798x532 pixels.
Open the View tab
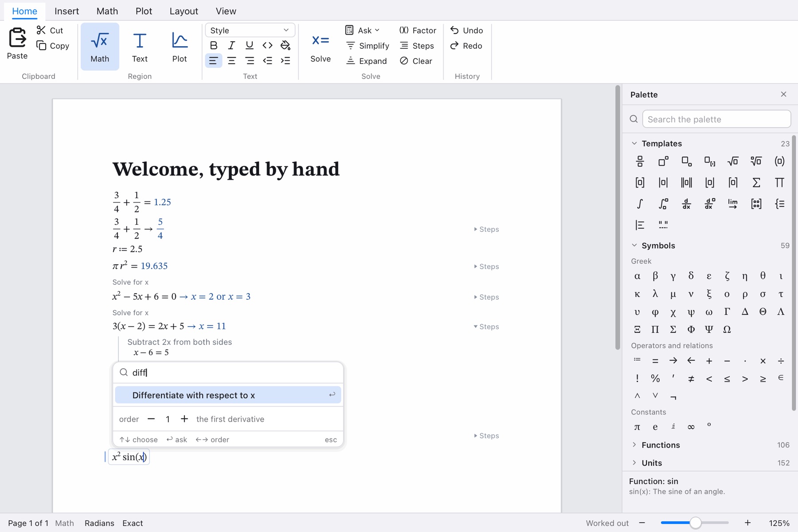click(x=226, y=11)
